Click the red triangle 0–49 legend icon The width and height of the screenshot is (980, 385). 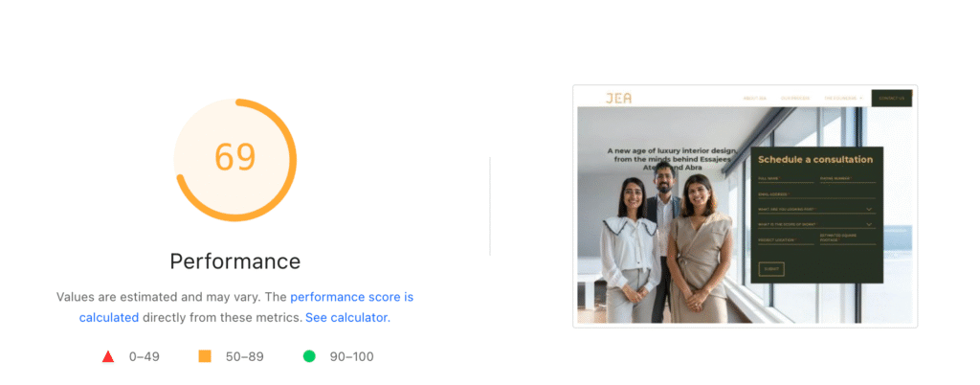(108, 356)
